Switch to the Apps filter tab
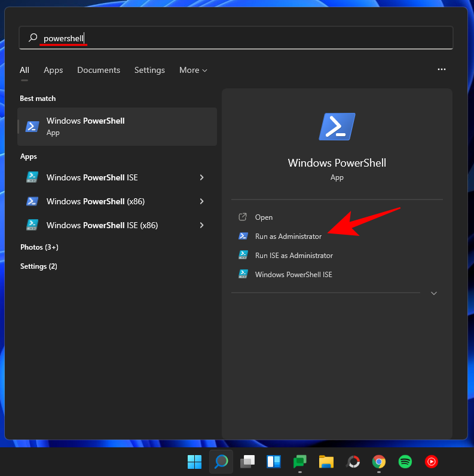This screenshot has width=474, height=476. click(53, 70)
